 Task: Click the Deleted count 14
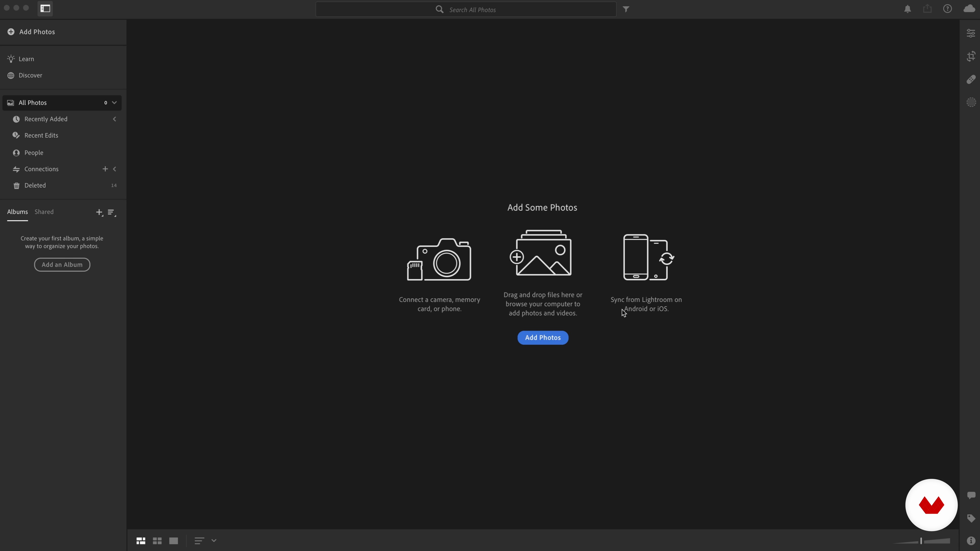pos(114,185)
